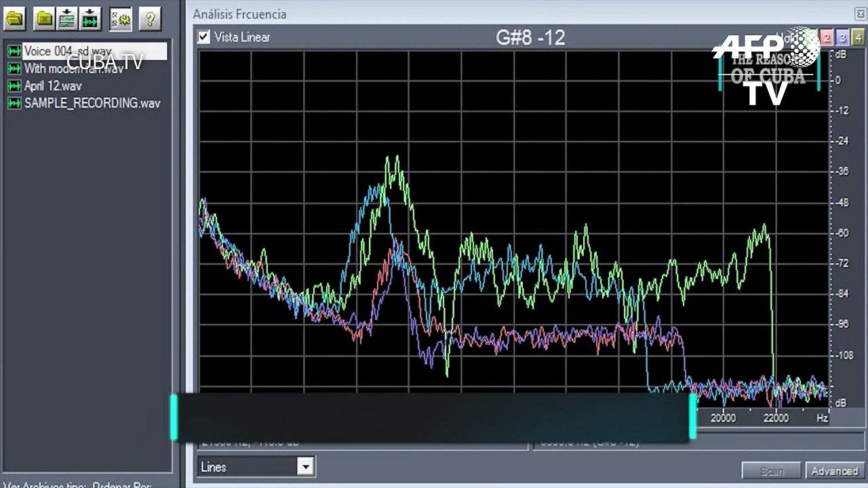Click the open folder icon
This screenshot has width=868, height=488.
[x=14, y=20]
